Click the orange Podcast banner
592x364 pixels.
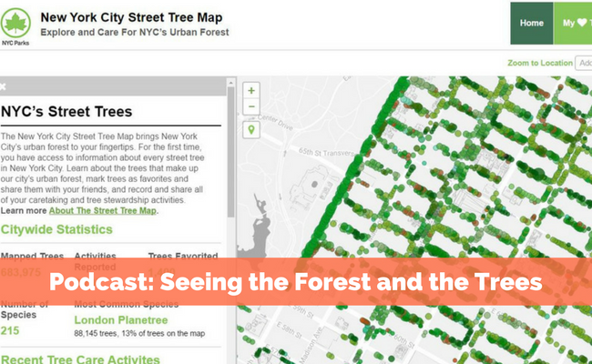tap(296, 283)
